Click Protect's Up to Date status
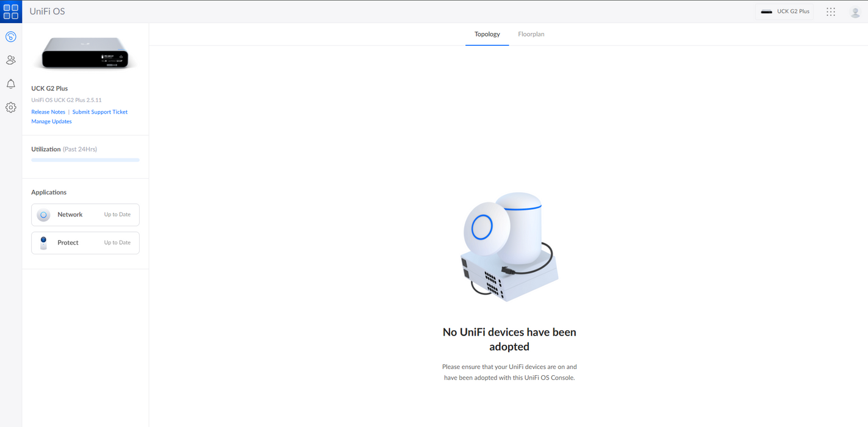The height and width of the screenshot is (427, 868). click(x=117, y=243)
